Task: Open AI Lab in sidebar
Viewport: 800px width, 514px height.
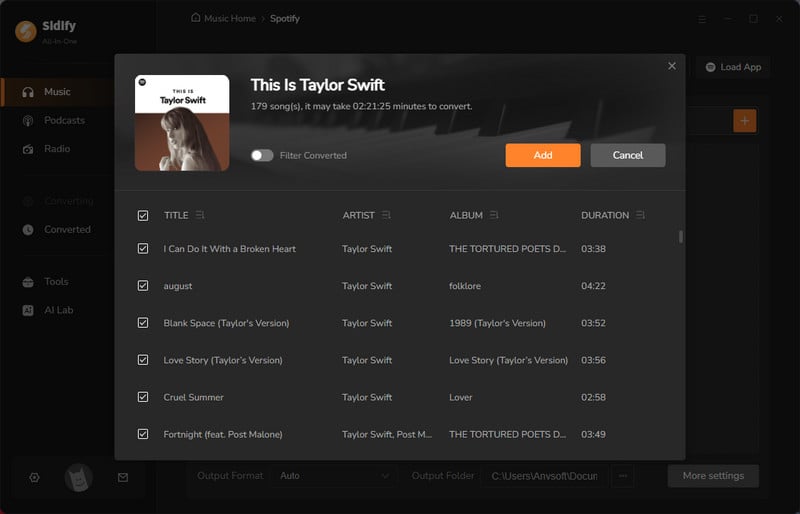Action: 58,310
